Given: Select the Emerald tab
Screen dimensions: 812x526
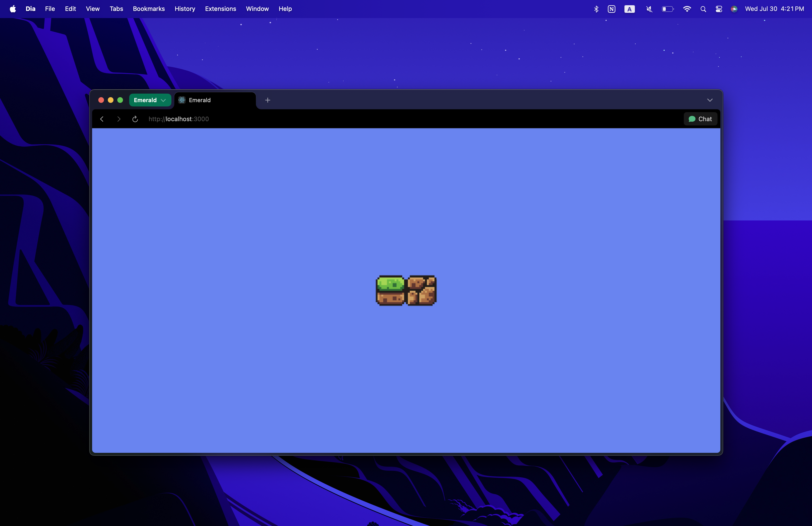Looking at the screenshot, I should [215, 100].
